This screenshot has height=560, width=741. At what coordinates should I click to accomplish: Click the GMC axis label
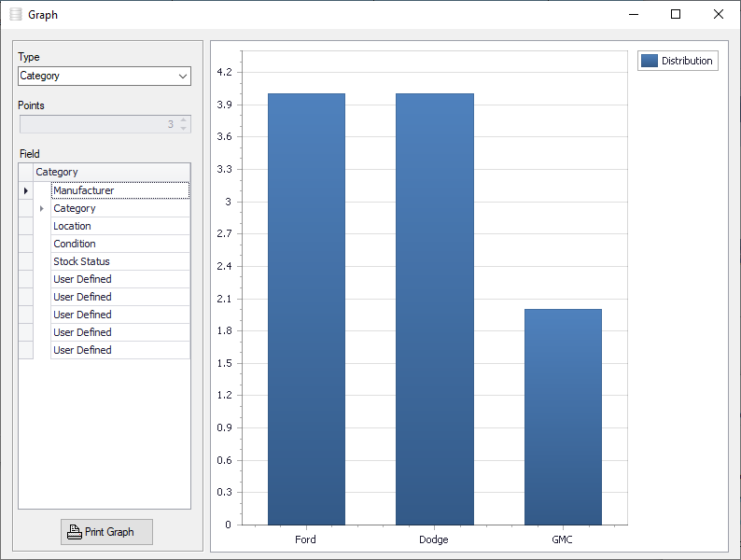[x=562, y=539]
